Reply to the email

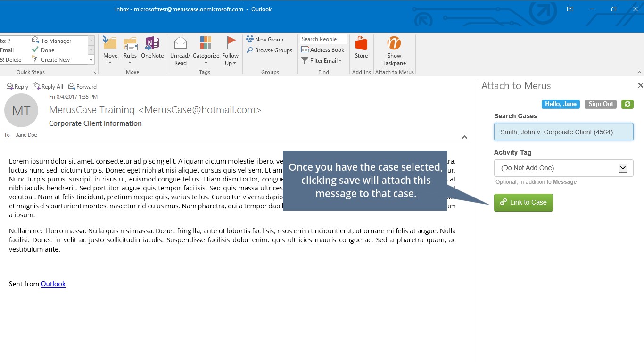[x=17, y=87]
